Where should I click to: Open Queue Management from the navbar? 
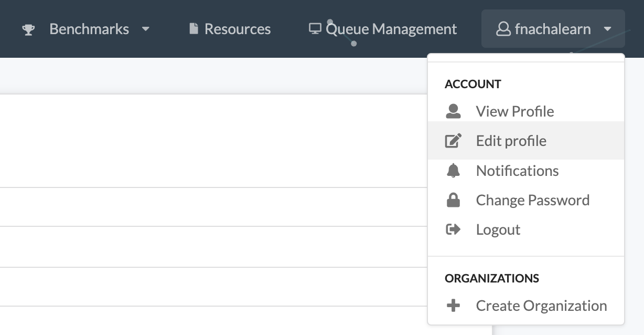[391, 29]
